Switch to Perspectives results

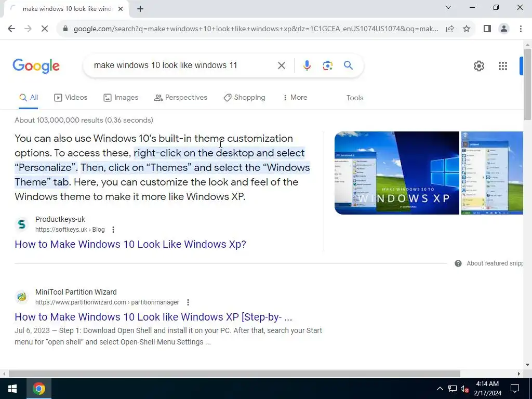coord(180,97)
